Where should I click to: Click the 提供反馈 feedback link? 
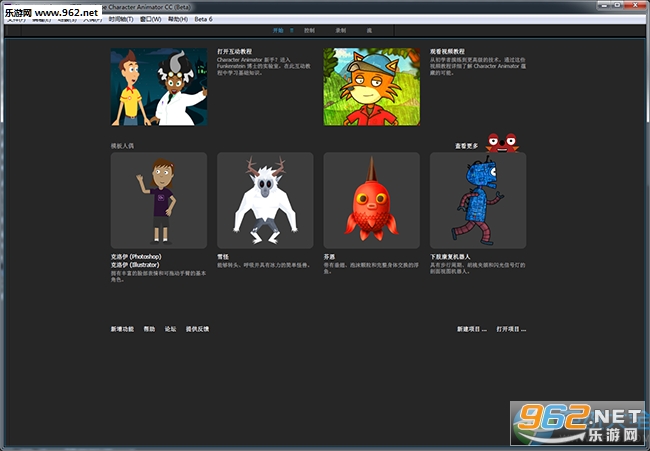click(197, 329)
